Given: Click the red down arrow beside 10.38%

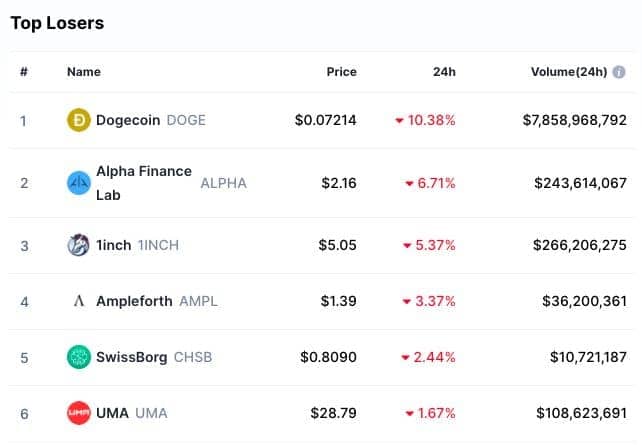Looking at the screenshot, I should 399,121.
